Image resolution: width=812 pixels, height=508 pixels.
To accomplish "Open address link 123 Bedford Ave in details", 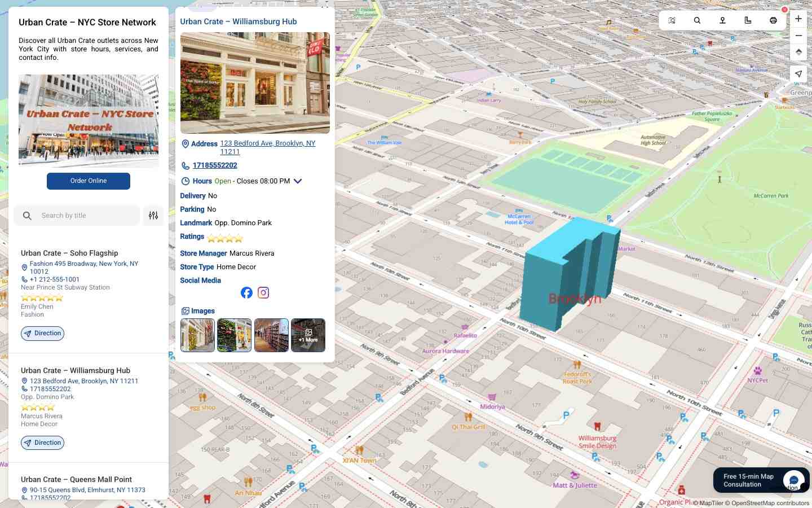I will (x=268, y=147).
